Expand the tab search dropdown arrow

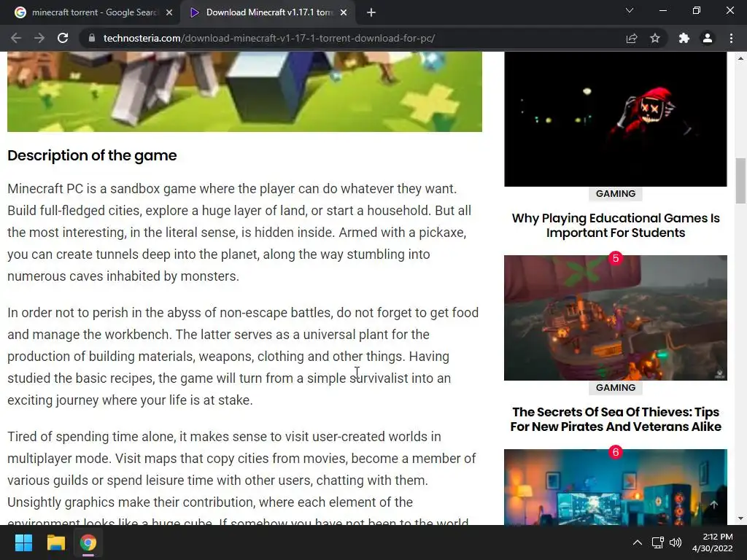pos(630,10)
